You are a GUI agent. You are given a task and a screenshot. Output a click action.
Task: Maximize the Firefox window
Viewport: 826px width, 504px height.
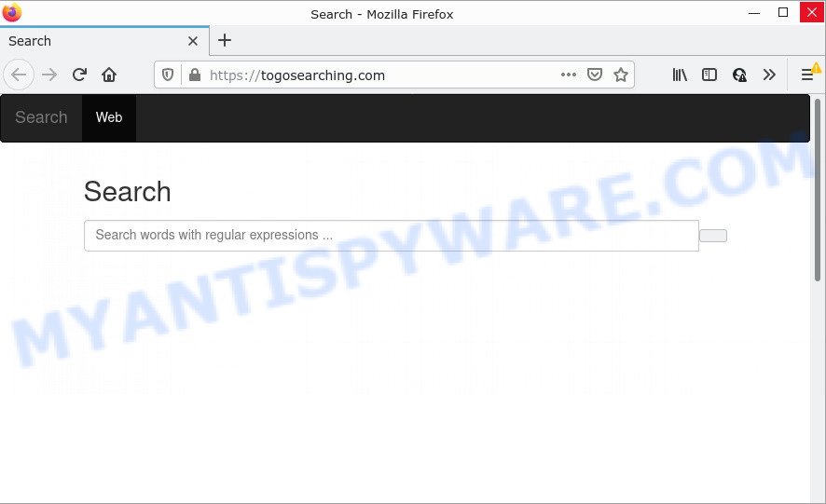783,13
